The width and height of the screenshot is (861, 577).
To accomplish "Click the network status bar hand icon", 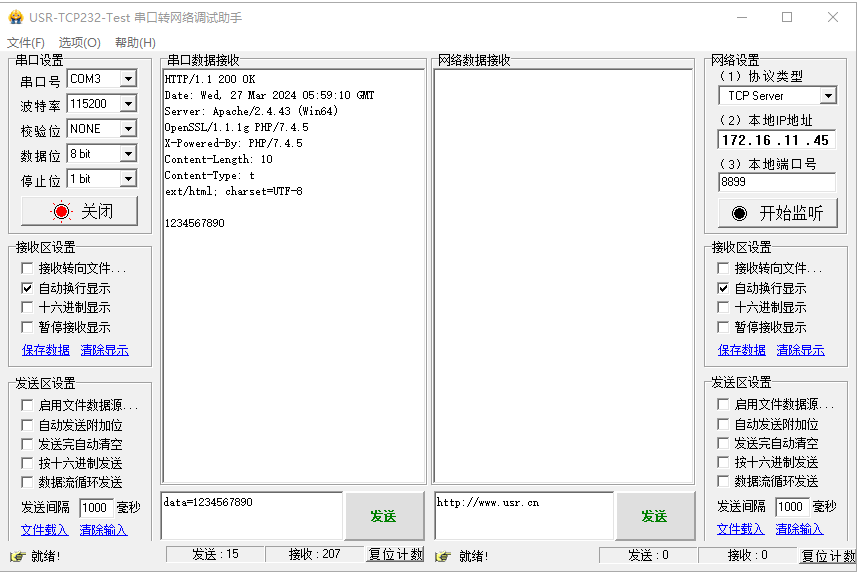I will coord(443,556).
